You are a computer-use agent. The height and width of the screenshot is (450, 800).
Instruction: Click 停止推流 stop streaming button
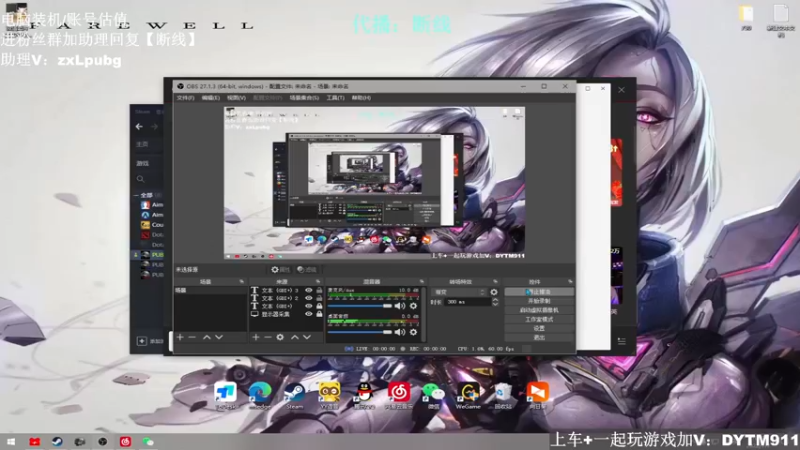coord(539,292)
